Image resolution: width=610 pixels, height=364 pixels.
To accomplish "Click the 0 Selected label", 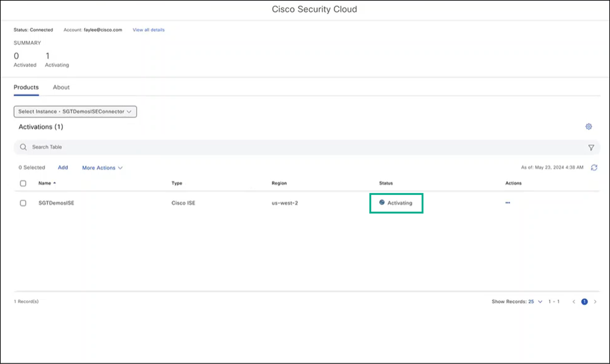I will pyautogui.click(x=32, y=168).
